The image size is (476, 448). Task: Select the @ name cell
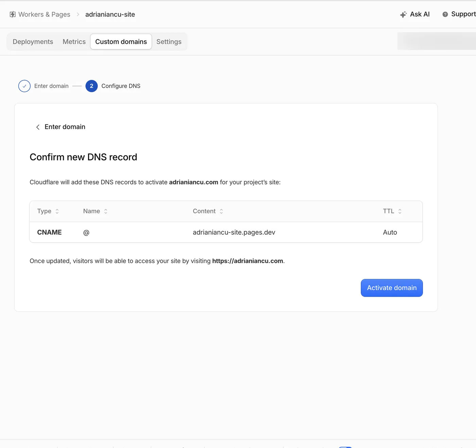(86, 232)
